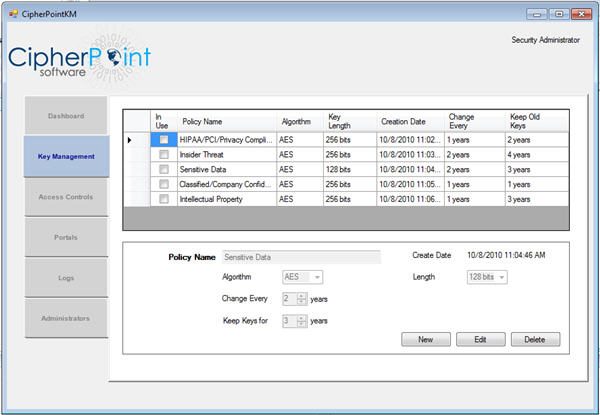Sort by Key Length column header

[350, 122]
